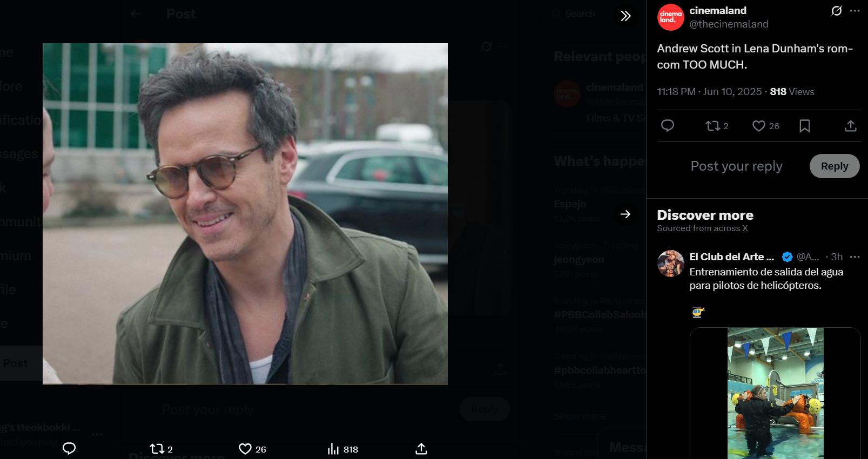Click share icon in the right panel action row
Screen dimensions: 868x459
point(850,126)
